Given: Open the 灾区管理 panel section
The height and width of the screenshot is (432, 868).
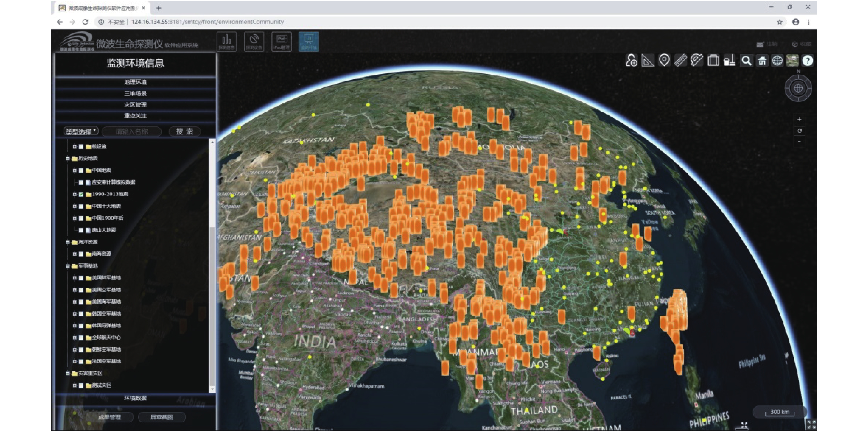Looking at the screenshot, I should coord(135,105).
